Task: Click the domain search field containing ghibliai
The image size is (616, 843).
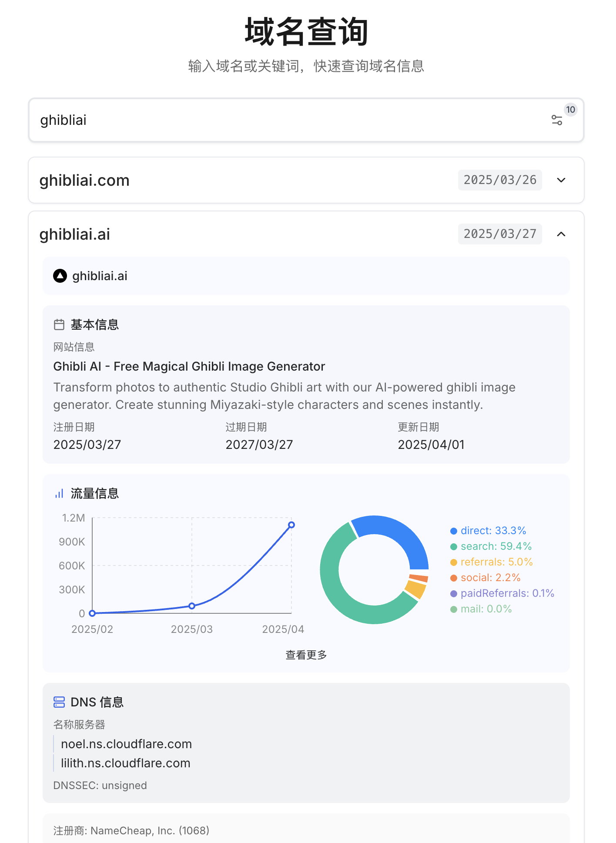Action: tap(306, 120)
